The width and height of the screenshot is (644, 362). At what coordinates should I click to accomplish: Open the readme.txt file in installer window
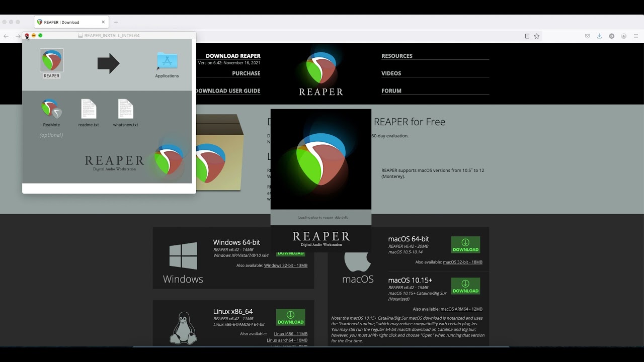pyautogui.click(x=89, y=109)
